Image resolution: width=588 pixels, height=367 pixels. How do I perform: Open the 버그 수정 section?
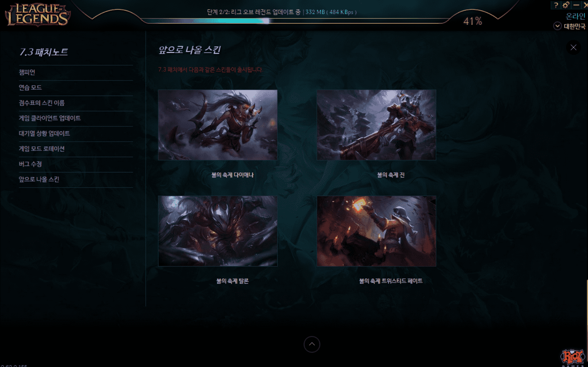pyautogui.click(x=76, y=164)
